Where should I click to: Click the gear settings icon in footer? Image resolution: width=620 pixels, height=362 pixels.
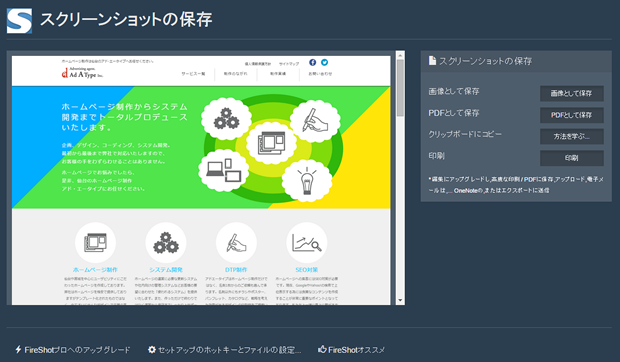pyautogui.click(x=152, y=349)
